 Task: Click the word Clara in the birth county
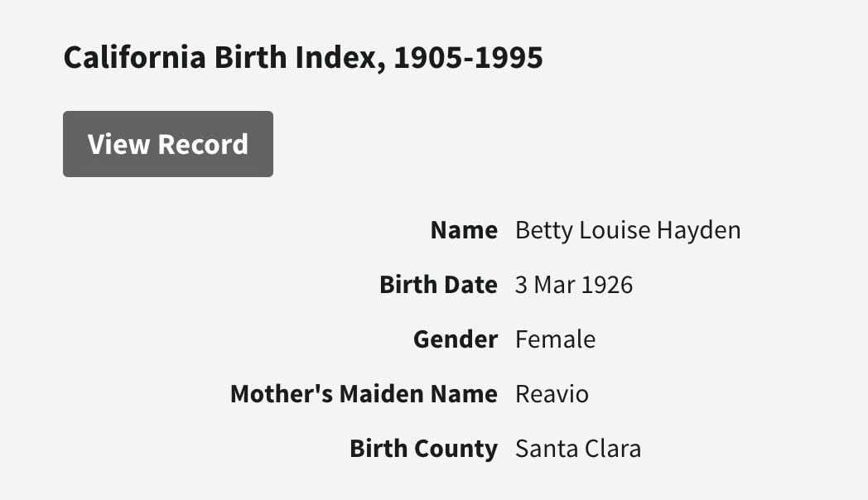[615, 449]
